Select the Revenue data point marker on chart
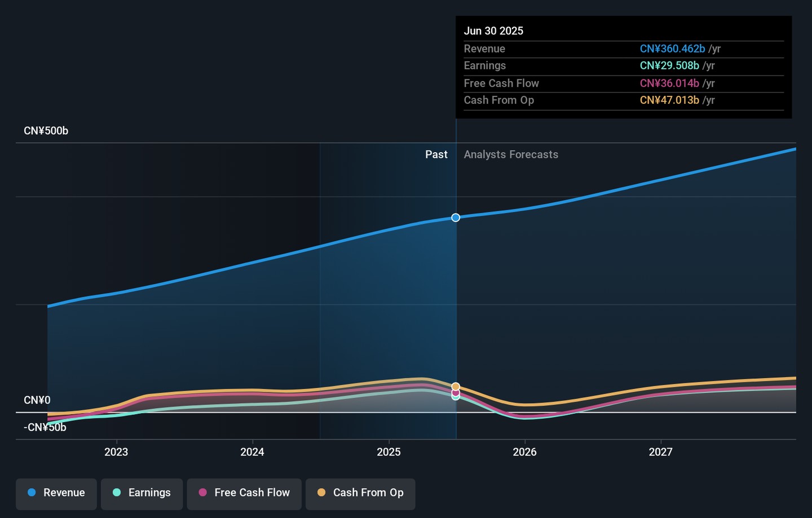The height and width of the screenshot is (518, 812). click(x=456, y=218)
